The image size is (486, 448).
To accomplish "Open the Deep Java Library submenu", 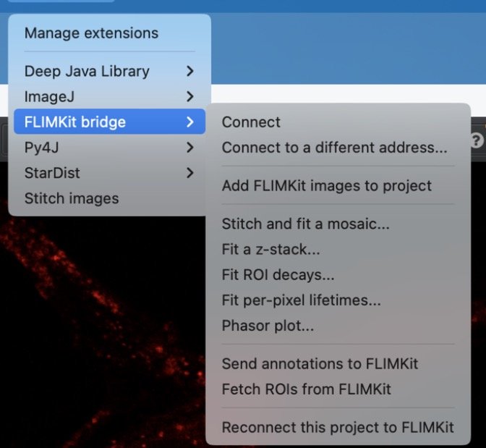I will (110, 72).
